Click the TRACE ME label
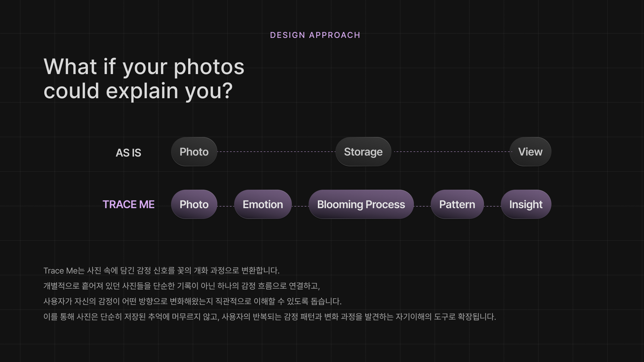This screenshot has width=644, height=362. (x=128, y=204)
